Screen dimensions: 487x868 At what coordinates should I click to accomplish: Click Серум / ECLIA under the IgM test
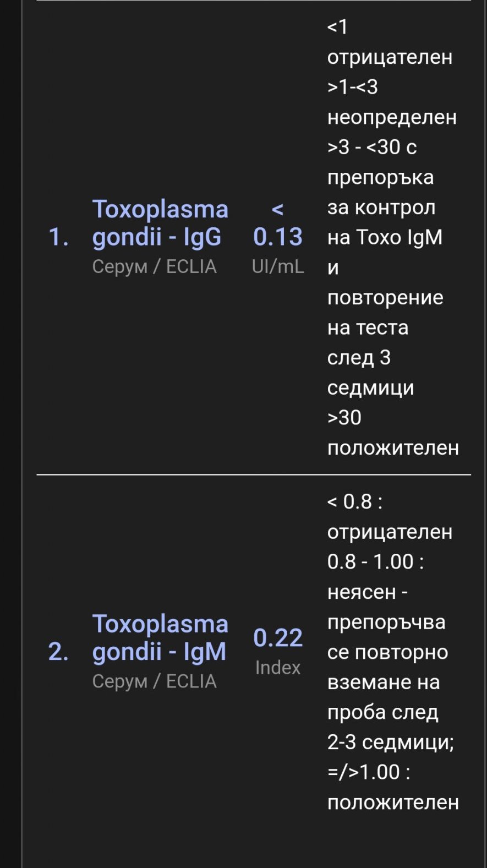pyautogui.click(x=154, y=681)
